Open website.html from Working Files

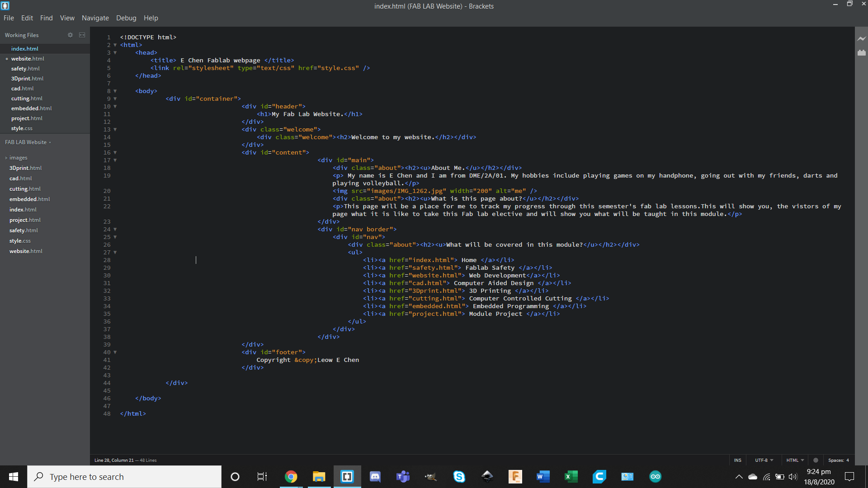point(28,58)
